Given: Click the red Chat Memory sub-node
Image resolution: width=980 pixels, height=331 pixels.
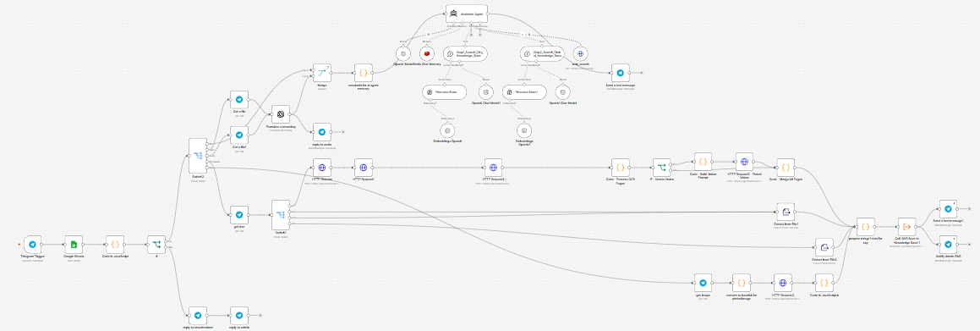Looking at the screenshot, I should tap(427, 54).
